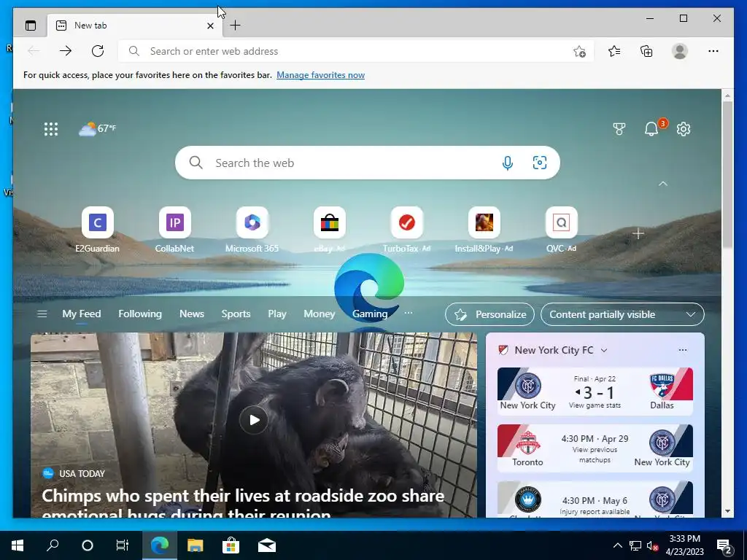Viewport: 747px width, 560px height.
Task: Close the New tab tab
Action: 210,26
